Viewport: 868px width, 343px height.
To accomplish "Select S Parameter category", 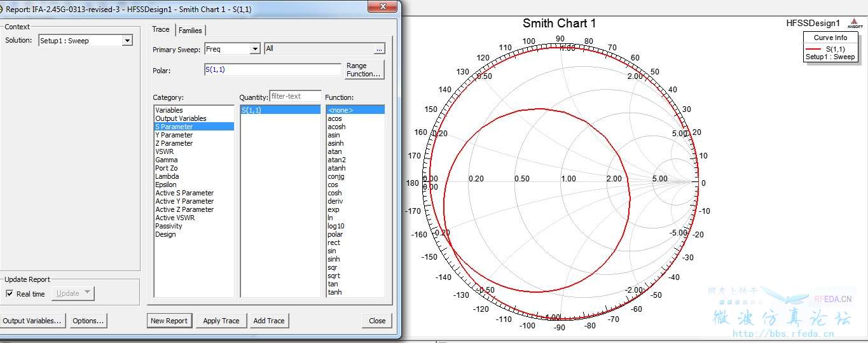I will [x=194, y=127].
